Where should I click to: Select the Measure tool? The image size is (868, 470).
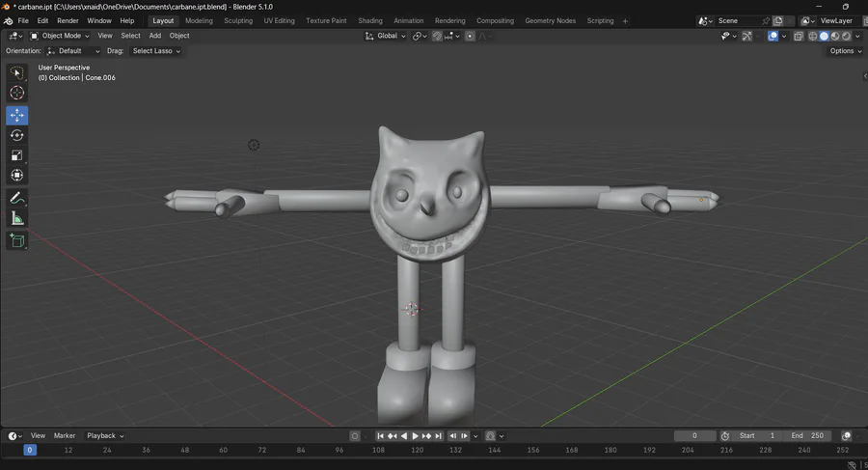tap(17, 218)
